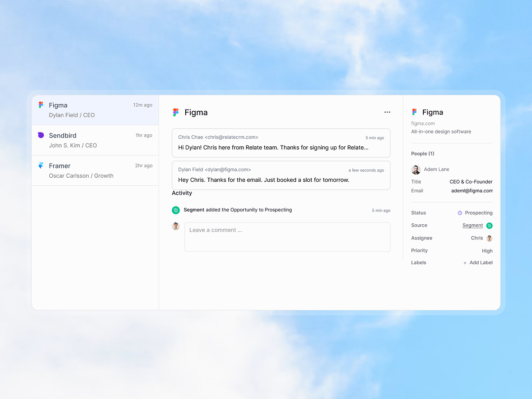532x399 pixels.
Task: Open the three-dot more options menu
Action: (x=387, y=112)
